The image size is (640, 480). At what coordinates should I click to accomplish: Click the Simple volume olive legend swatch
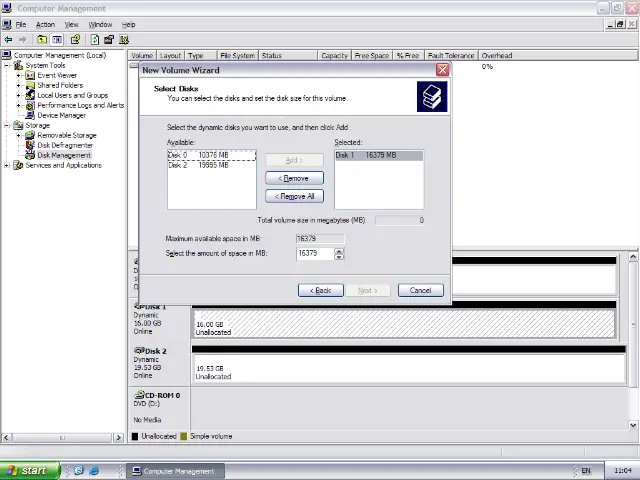(x=183, y=436)
